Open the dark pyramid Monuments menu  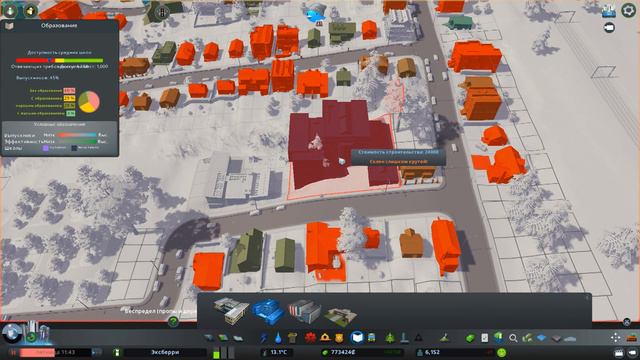click(x=419, y=338)
